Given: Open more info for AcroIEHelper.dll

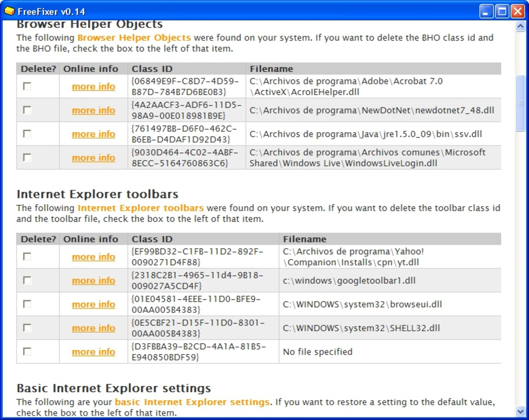Looking at the screenshot, I should click(x=93, y=87).
